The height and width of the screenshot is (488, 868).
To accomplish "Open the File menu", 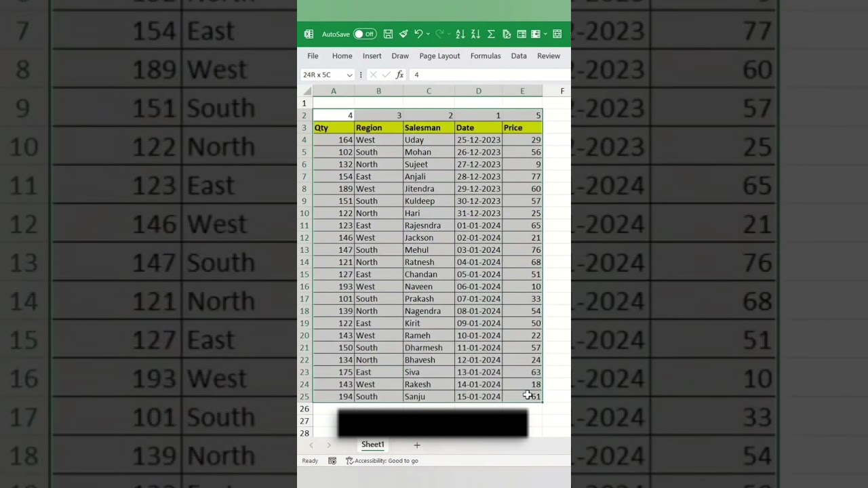I will click(x=313, y=56).
